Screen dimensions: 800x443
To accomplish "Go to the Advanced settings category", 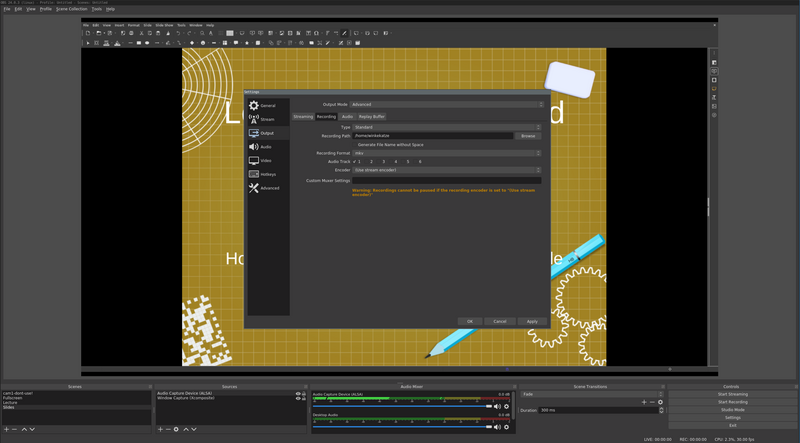I will [268, 188].
